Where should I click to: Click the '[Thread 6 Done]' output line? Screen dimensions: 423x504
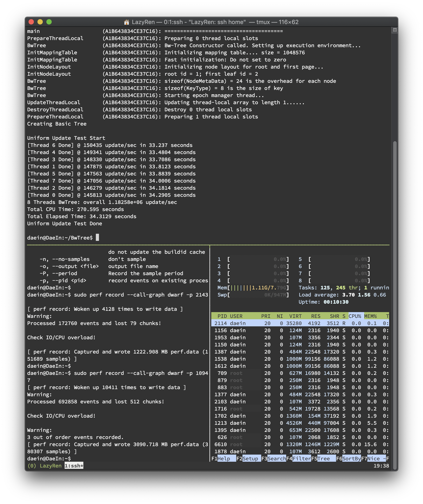110,145
